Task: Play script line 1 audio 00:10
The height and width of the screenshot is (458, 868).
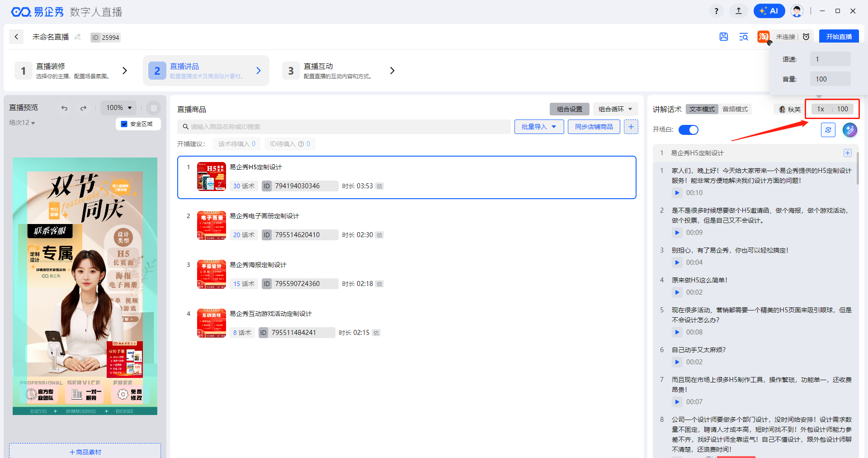Action: point(677,193)
